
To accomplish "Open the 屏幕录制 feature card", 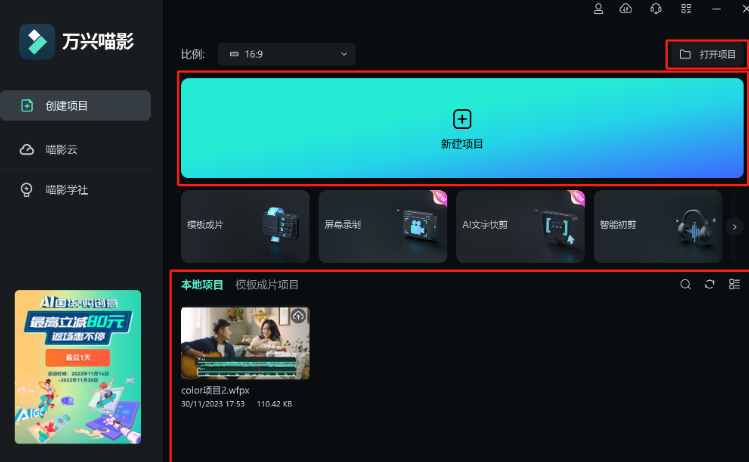I will (x=383, y=226).
